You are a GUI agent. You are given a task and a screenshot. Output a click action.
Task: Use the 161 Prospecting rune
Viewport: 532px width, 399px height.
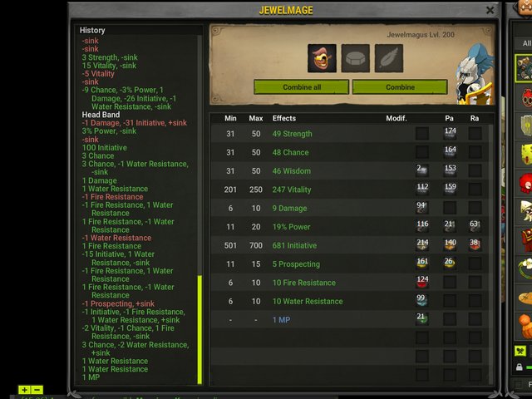421,264
